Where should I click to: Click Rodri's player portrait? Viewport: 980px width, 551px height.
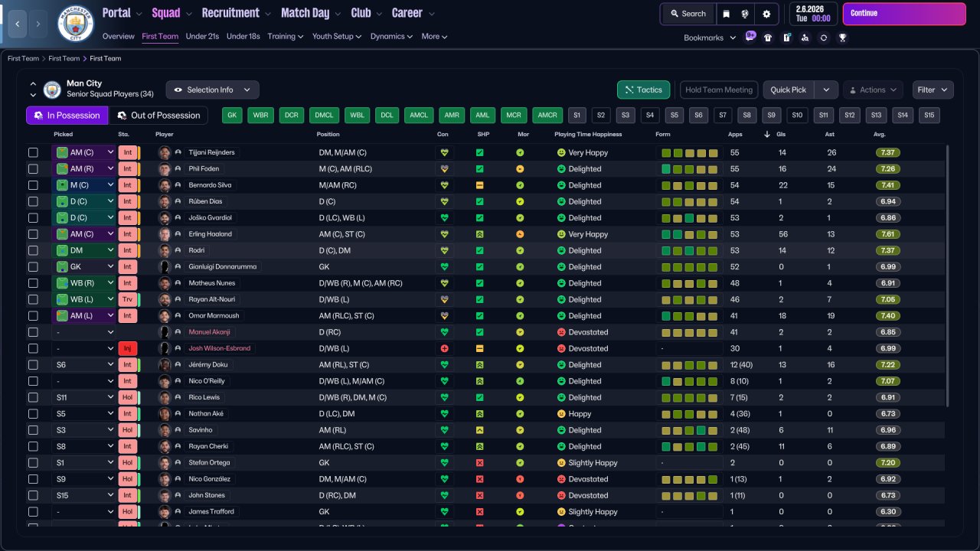[x=165, y=250]
